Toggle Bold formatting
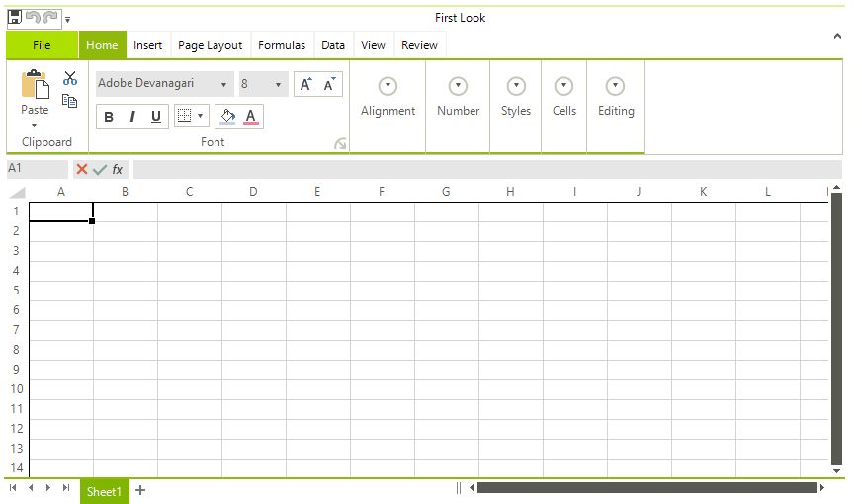 click(109, 117)
